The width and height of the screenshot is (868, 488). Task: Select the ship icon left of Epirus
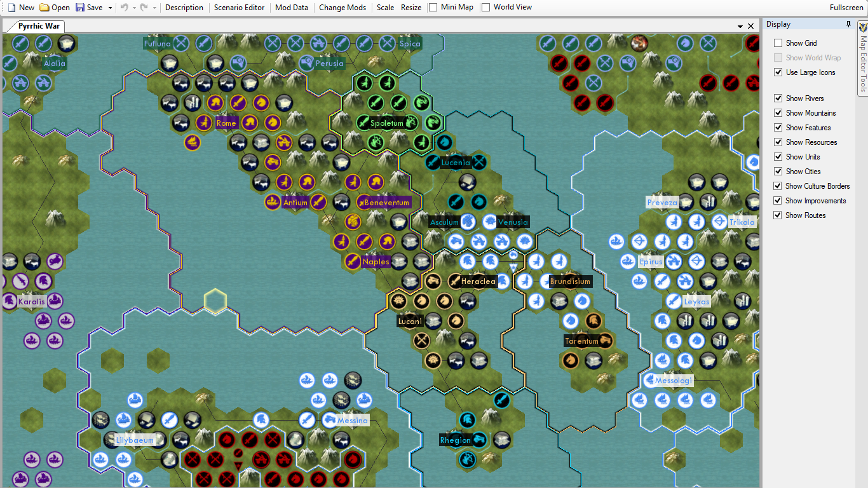point(628,261)
